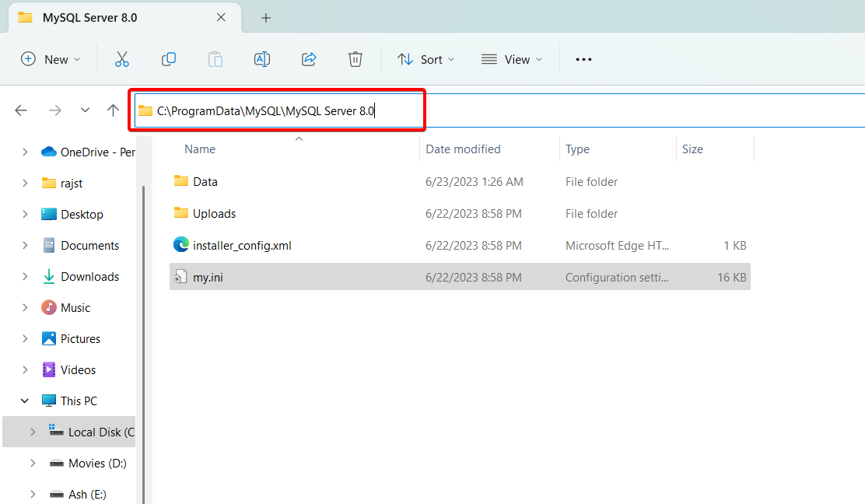This screenshot has height=504, width=865.
Task: Delete my.ini using the trash icon
Action: 355,58
